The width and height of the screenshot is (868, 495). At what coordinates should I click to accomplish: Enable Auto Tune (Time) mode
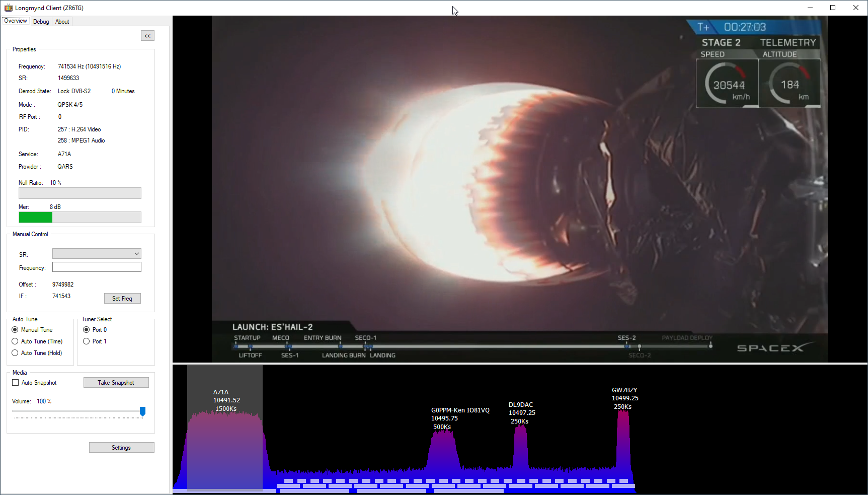point(15,341)
